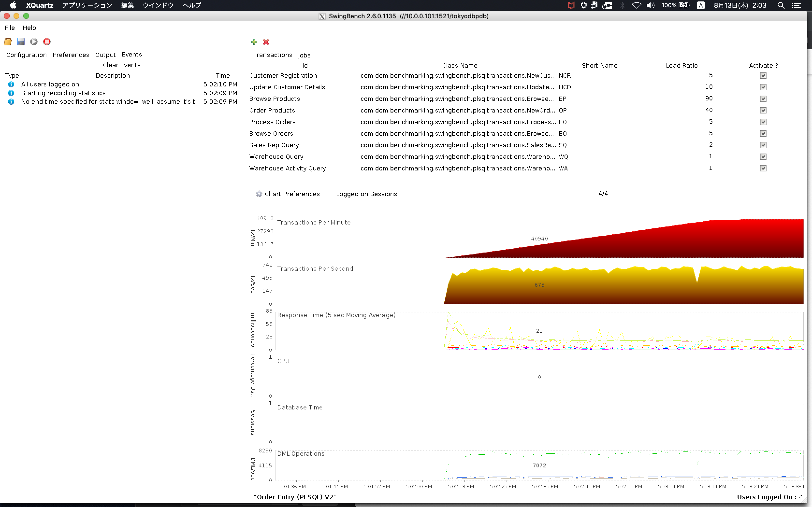The image size is (812, 507).
Task: Click the small gear icon above the charts
Action: pos(259,194)
